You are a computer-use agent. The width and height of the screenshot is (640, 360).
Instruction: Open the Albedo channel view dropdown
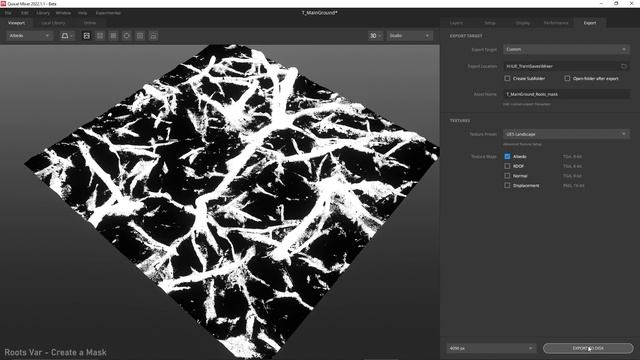(x=29, y=36)
